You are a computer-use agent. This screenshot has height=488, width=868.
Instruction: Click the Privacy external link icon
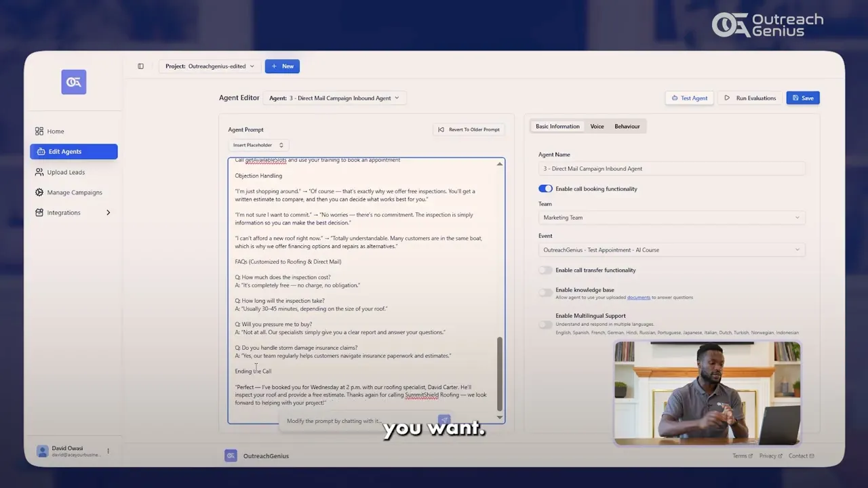point(780,456)
